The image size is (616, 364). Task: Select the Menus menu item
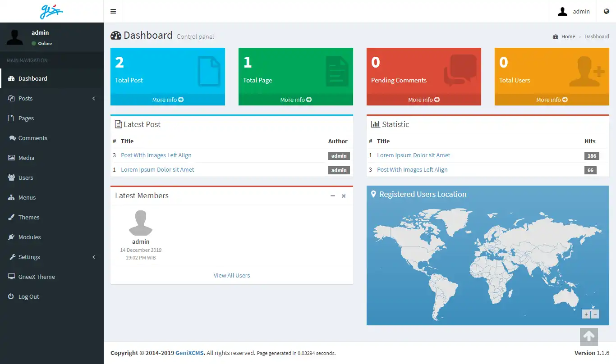[x=52, y=197]
